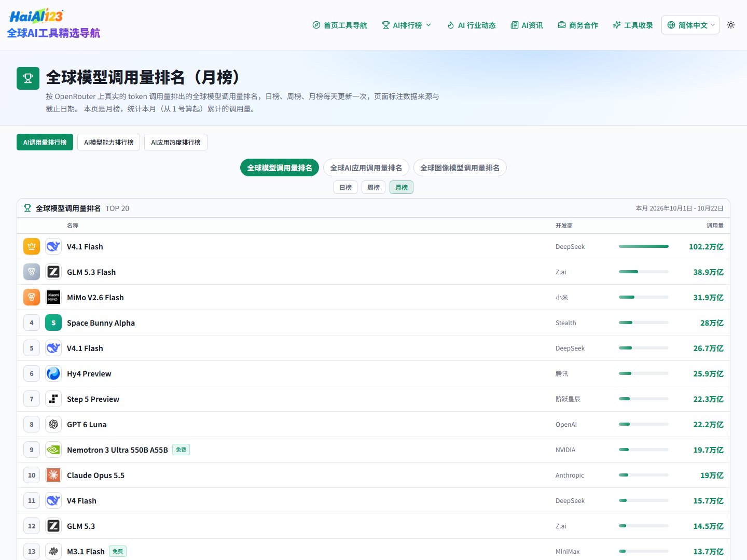Click the green trophy icon by the title
The height and width of the screenshot is (560, 747).
[x=28, y=78]
